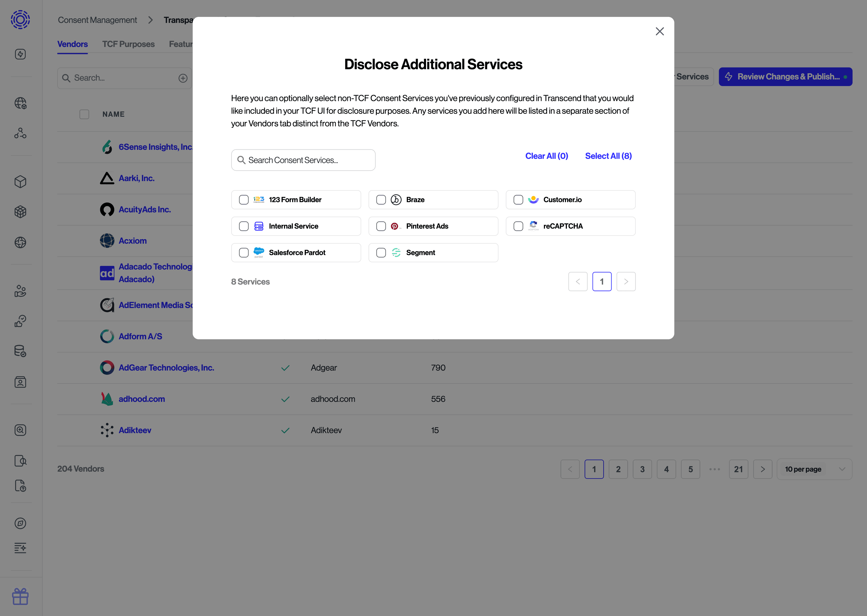Open the globe with gear sidebar icon
This screenshot has width=867, height=616.
click(x=20, y=103)
